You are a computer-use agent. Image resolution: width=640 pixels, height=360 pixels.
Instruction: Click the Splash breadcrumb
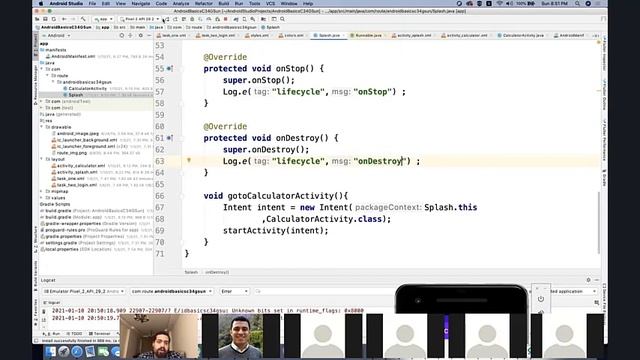(271, 27)
